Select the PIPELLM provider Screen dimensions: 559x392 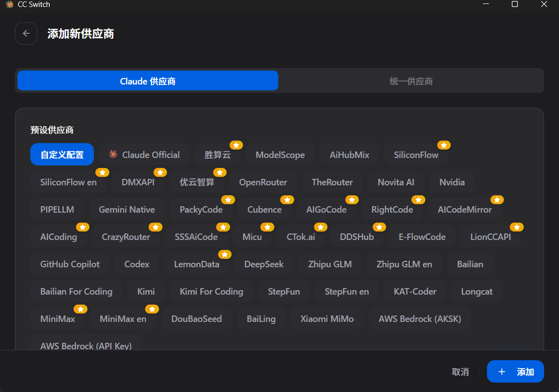click(x=57, y=209)
